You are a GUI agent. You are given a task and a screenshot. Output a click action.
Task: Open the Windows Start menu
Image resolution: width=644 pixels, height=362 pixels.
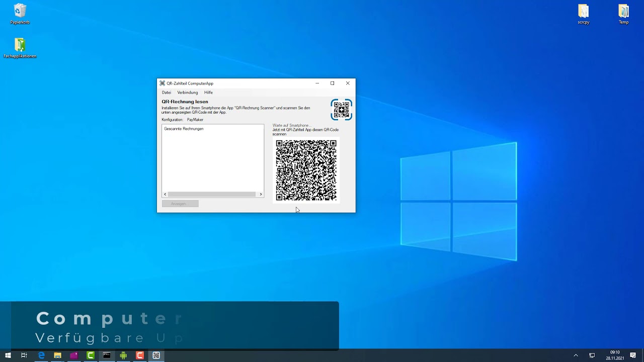pos(8,355)
